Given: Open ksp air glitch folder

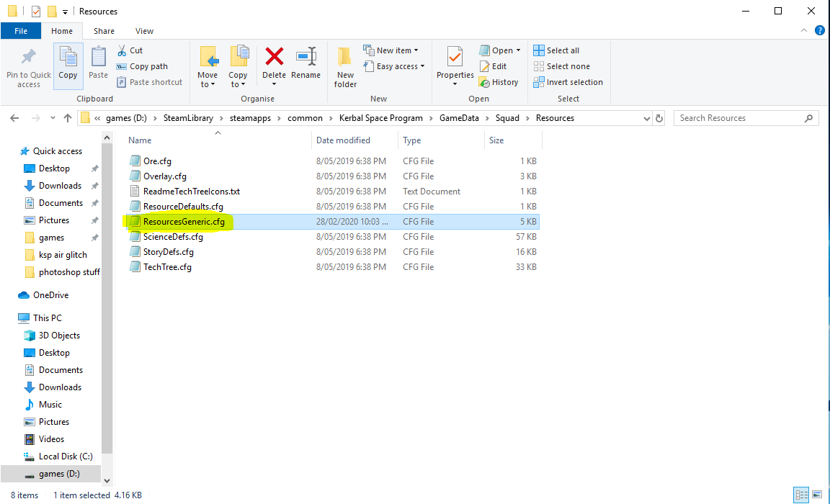Looking at the screenshot, I should 63,255.
